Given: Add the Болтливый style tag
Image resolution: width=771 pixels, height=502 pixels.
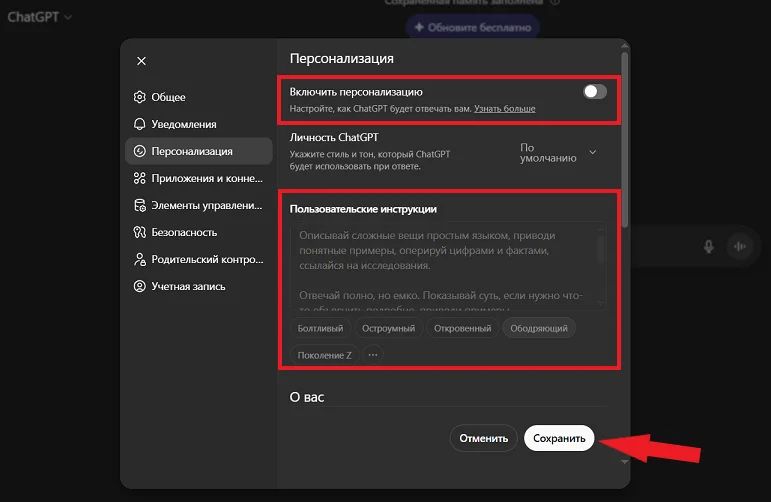Looking at the screenshot, I should [x=320, y=328].
